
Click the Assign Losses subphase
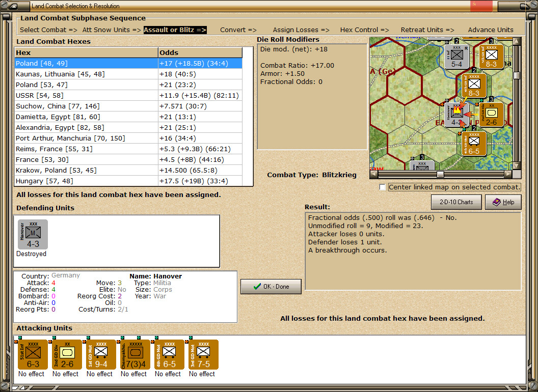tap(301, 30)
